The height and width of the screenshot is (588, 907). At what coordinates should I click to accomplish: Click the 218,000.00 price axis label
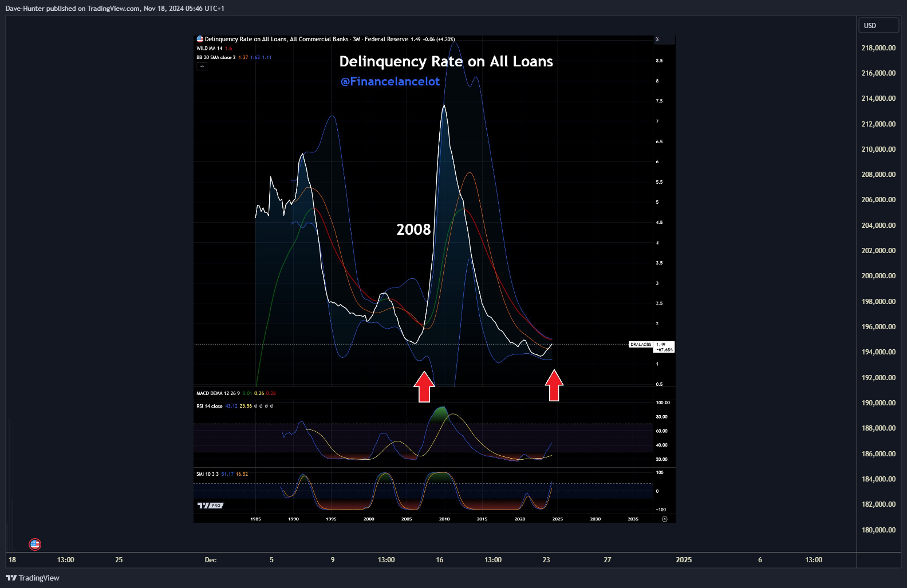(x=878, y=48)
